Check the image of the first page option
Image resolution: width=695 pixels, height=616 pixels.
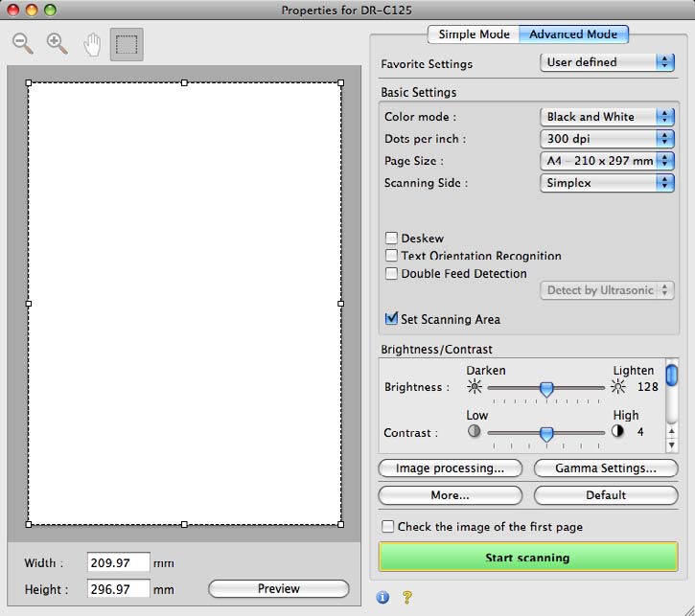[x=388, y=526]
